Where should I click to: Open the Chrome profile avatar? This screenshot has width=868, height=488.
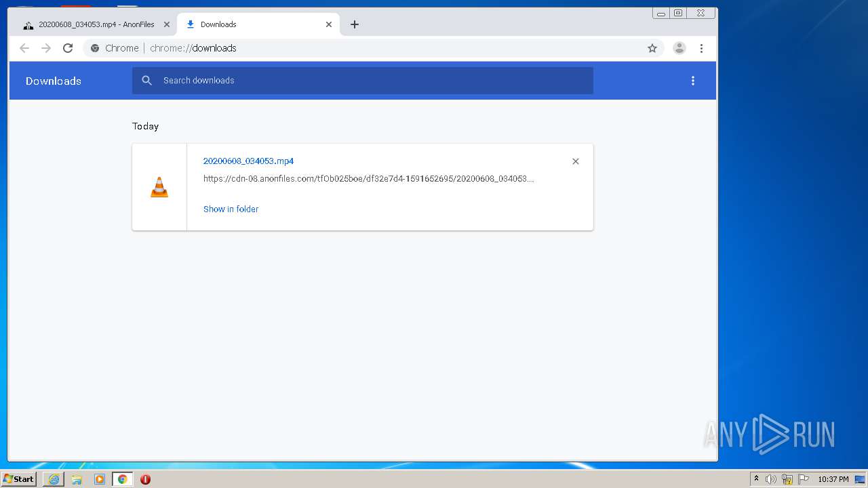coord(679,48)
